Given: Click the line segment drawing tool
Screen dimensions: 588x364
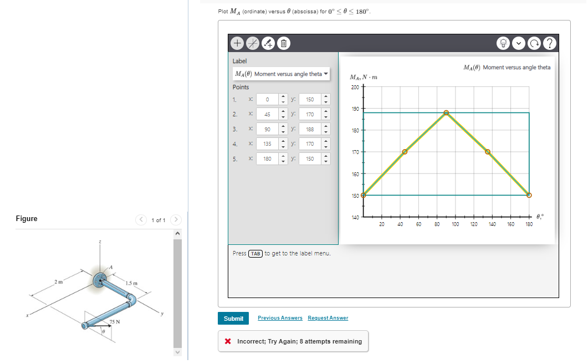Looking at the screenshot, I should click(x=253, y=43).
